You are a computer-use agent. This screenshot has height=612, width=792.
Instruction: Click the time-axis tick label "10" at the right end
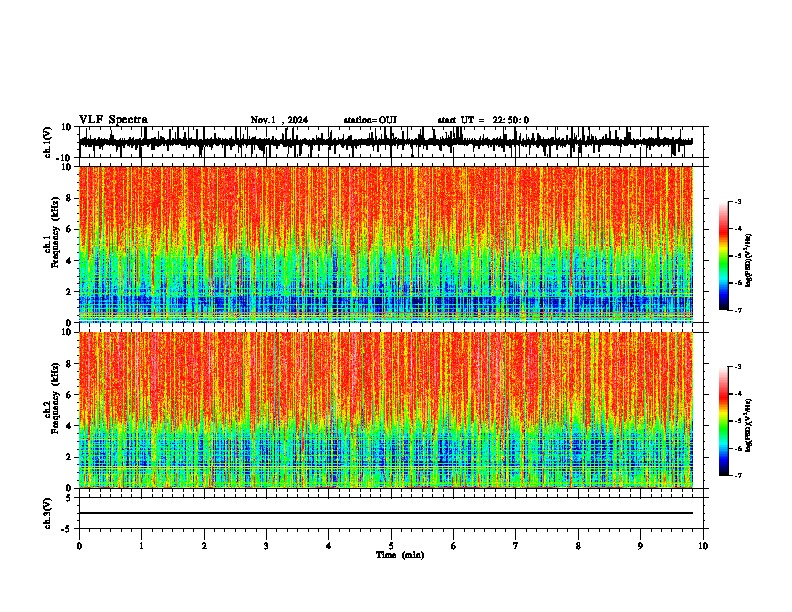point(703,546)
